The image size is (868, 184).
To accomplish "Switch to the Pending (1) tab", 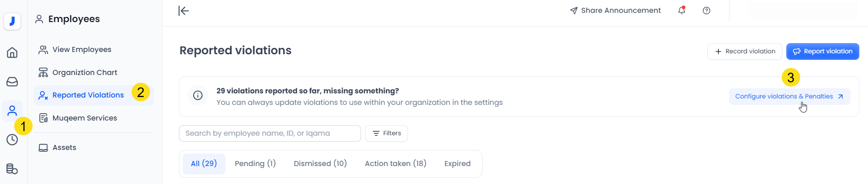I will (x=255, y=164).
